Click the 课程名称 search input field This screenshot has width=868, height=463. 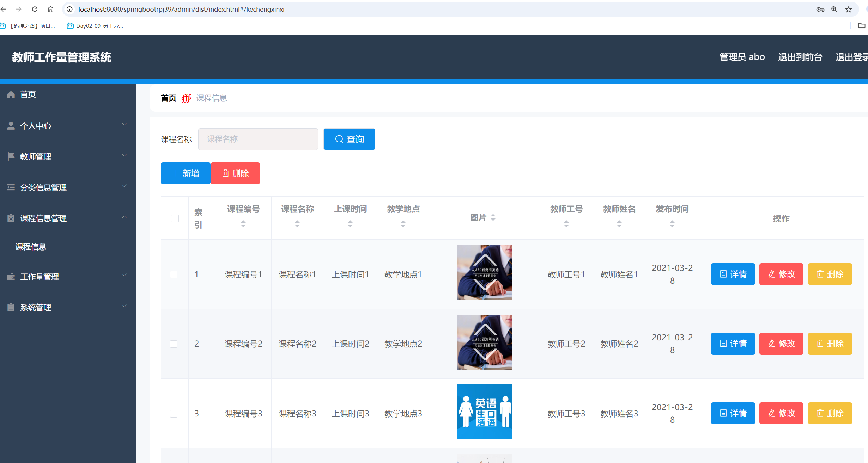click(258, 139)
